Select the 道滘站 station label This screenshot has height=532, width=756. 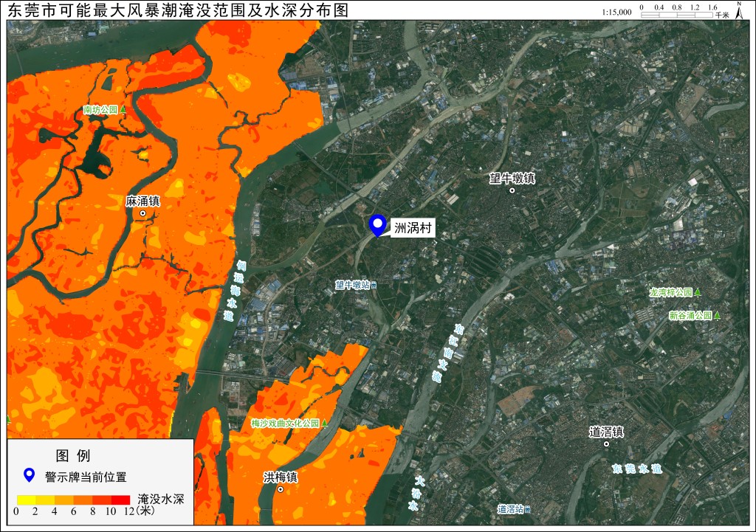click(x=511, y=509)
